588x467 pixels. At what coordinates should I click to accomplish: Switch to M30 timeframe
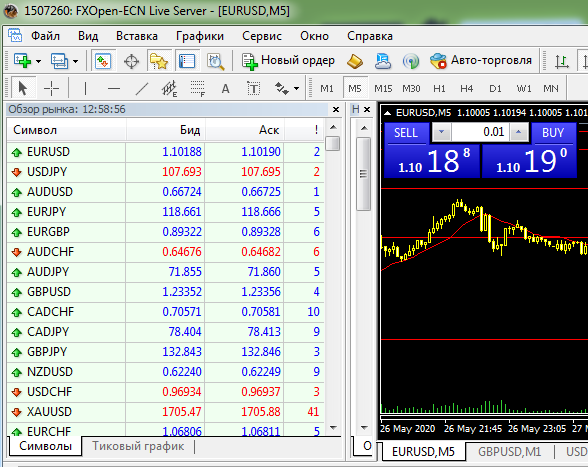411,89
